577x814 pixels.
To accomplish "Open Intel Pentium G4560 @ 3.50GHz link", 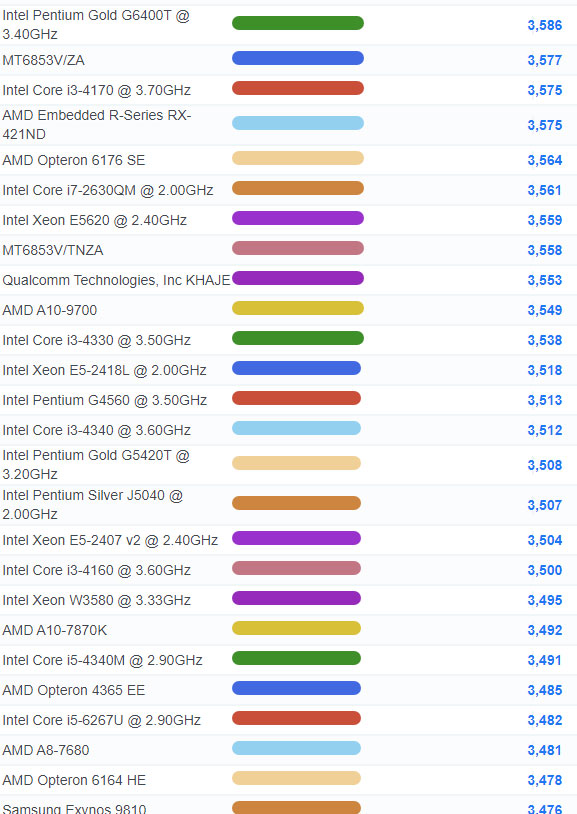I will coord(105,401).
